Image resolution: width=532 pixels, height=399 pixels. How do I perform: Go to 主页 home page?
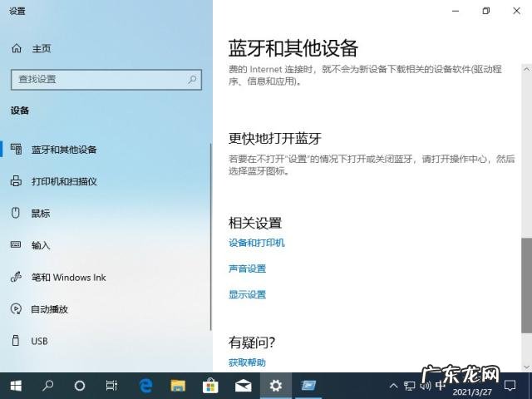click(42, 48)
